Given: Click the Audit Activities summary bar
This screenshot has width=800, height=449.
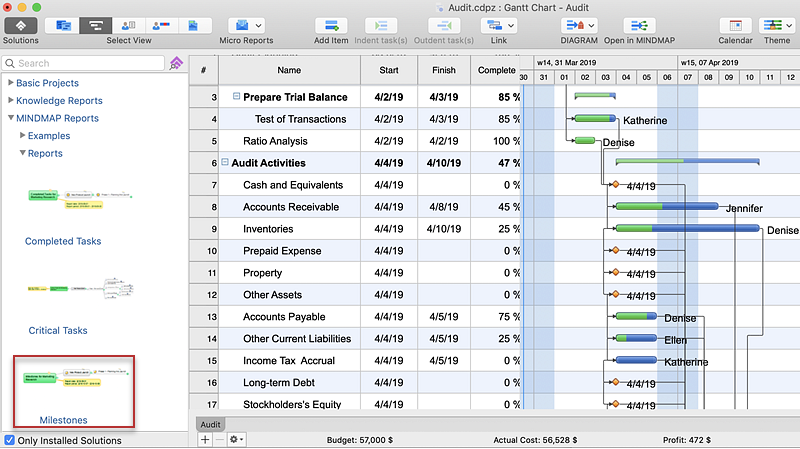Looking at the screenshot, I should [x=688, y=161].
